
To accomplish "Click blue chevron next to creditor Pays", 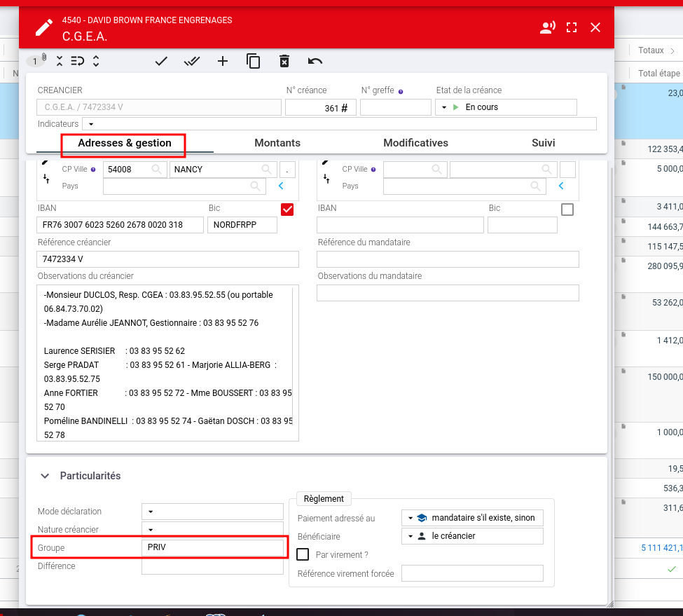I will click(x=281, y=186).
